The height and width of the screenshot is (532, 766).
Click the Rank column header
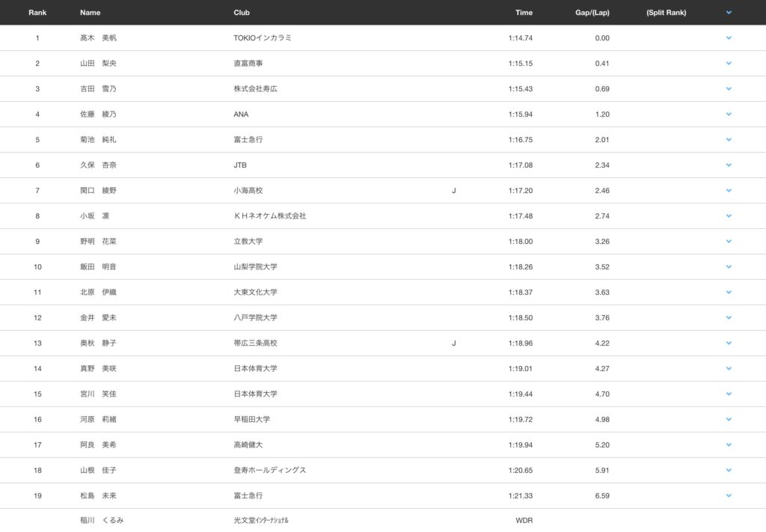click(x=37, y=13)
